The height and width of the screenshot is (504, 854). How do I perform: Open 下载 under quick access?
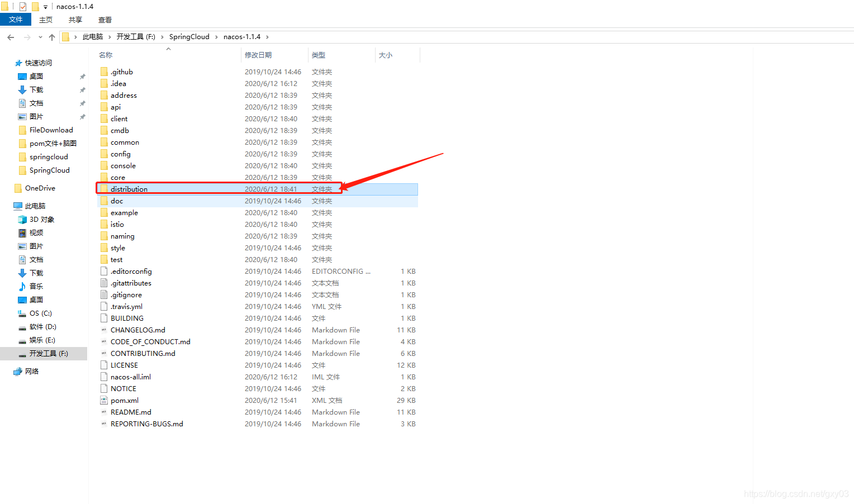(36, 90)
